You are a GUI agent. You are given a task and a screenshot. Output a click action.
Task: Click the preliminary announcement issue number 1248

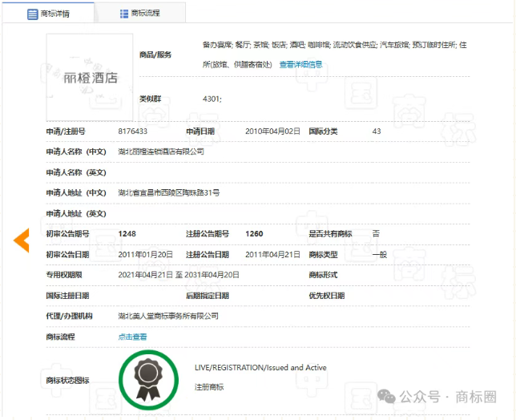pyautogui.click(x=127, y=233)
